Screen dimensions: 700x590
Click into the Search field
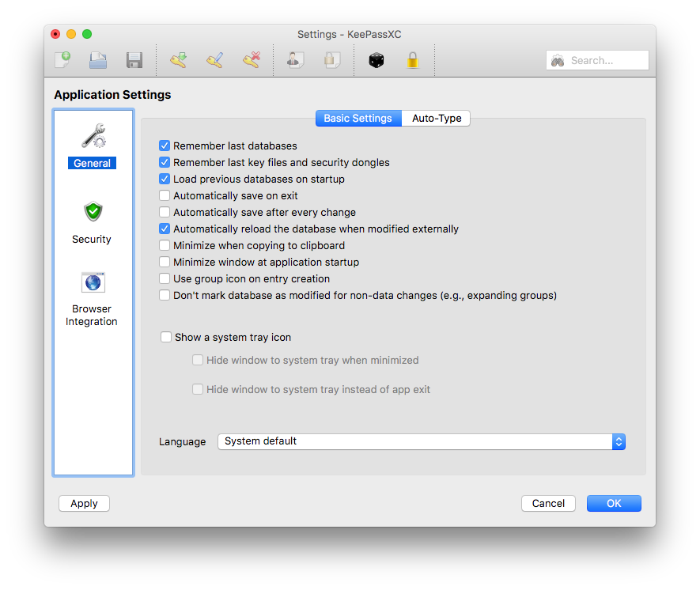(x=597, y=60)
